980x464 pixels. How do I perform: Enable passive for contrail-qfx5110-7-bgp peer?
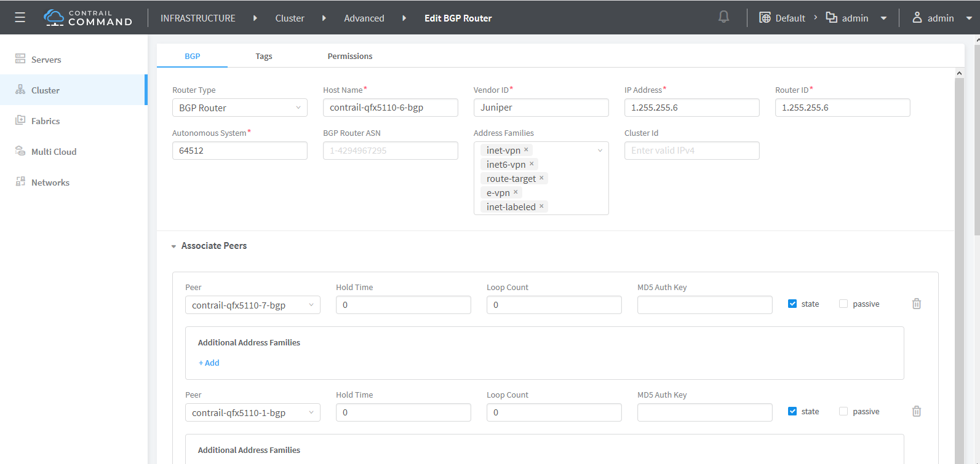click(x=843, y=304)
